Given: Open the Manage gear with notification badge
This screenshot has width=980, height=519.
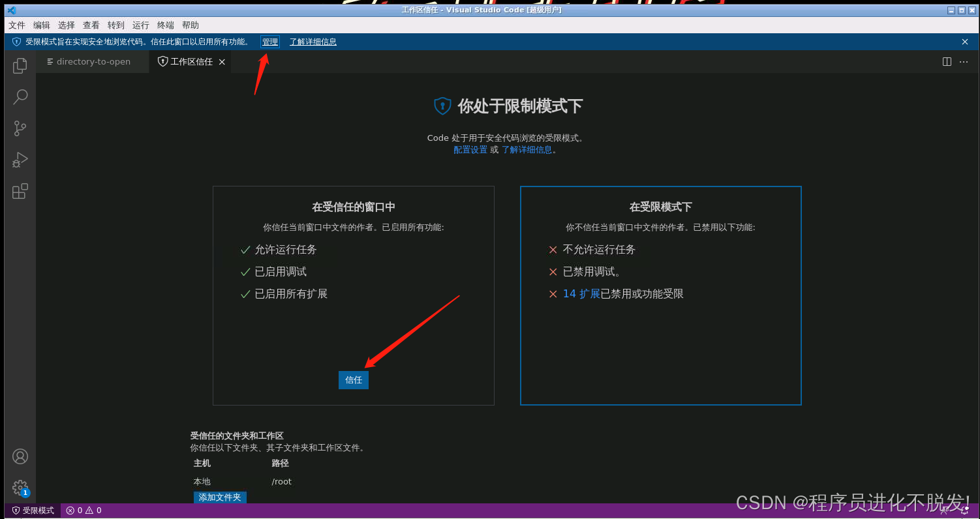Looking at the screenshot, I should [x=20, y=488].
